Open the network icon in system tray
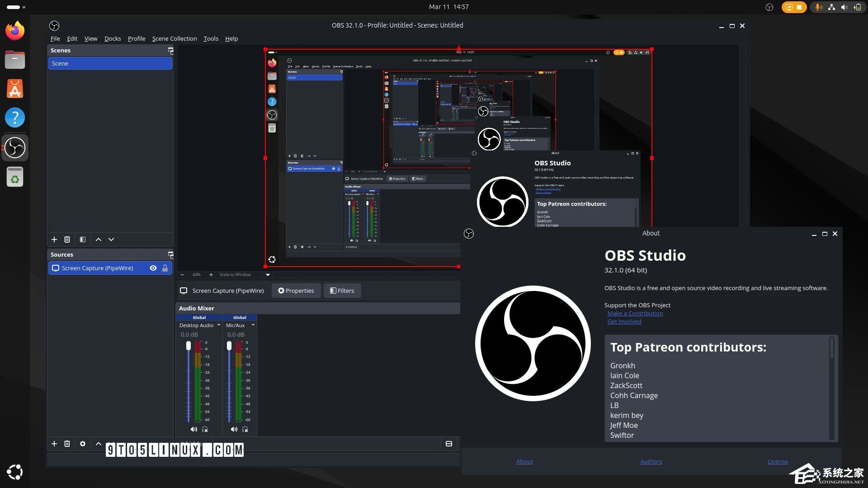The height and width of the screenshot is (488, 868). [x=831, y=7]
